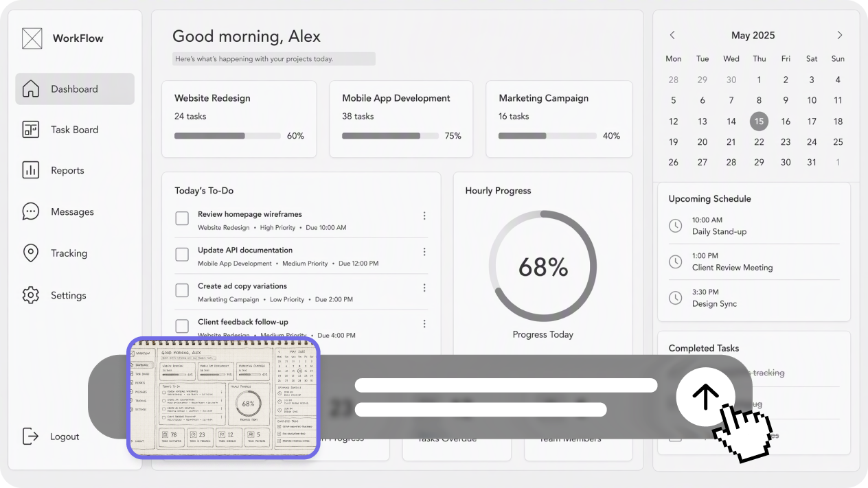Check off Create ad copy variations
The image size is (868, 488).
[x=182, y=290]
